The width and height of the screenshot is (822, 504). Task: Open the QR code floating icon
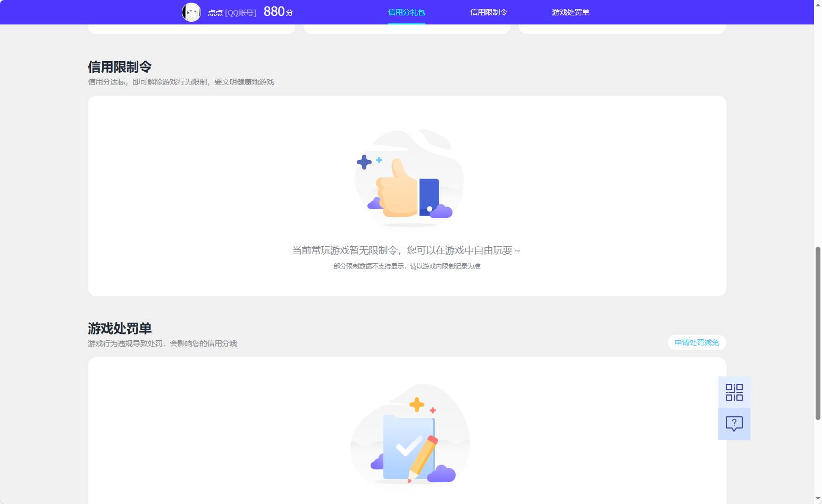(734, 392)
